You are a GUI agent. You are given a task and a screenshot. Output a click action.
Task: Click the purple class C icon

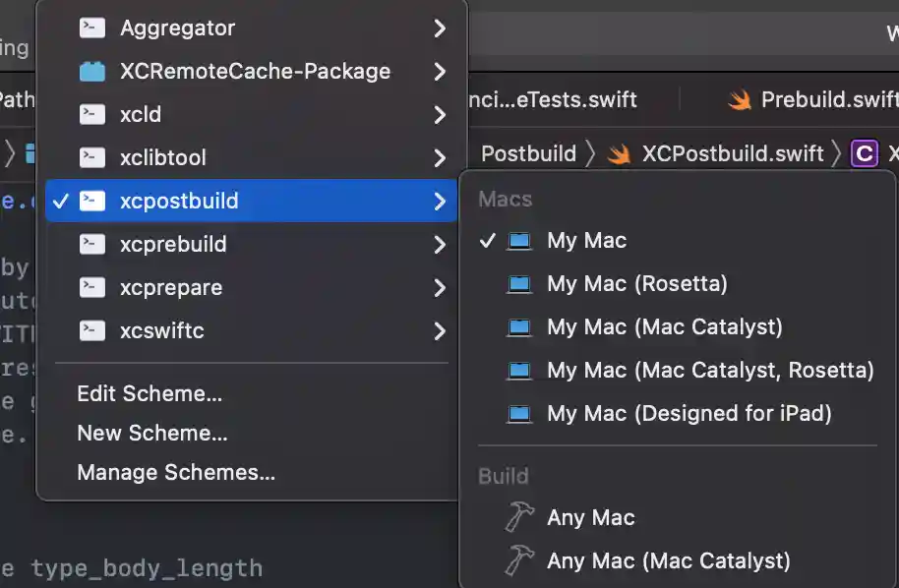865,154
